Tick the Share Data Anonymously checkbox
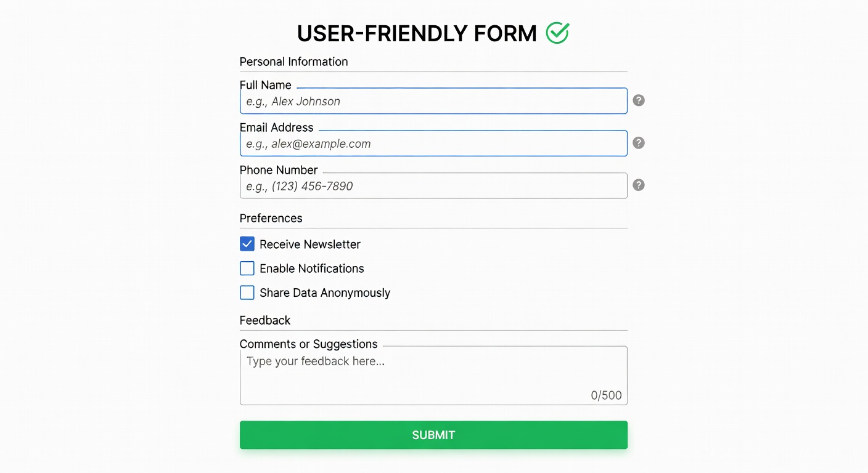This screenshot has width=868, height=473. click(247, 293)
